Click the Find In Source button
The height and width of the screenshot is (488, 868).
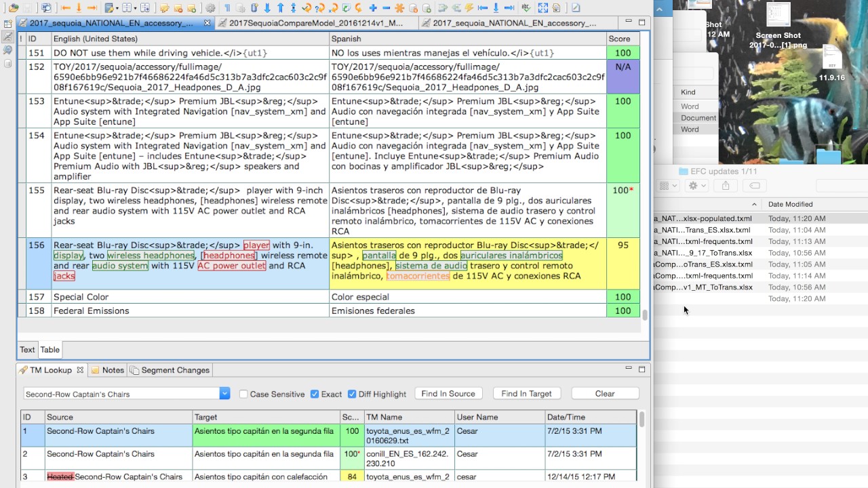click(448, 393)
